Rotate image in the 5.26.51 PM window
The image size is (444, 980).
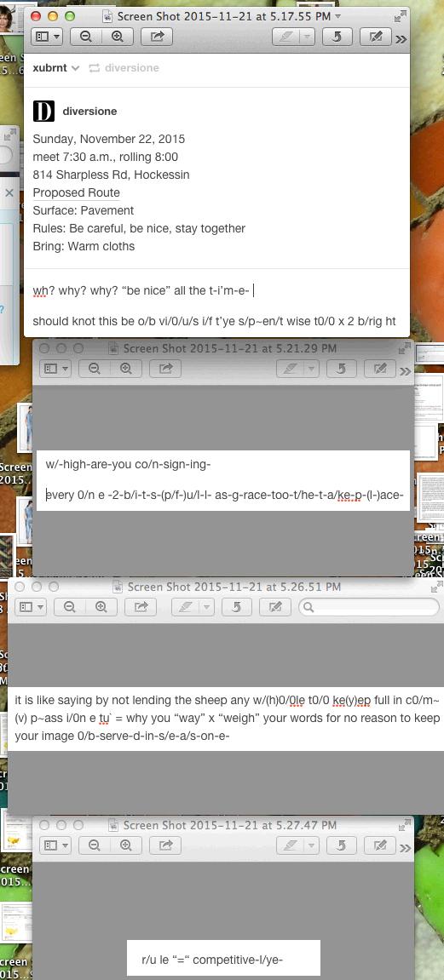(236, 606)
